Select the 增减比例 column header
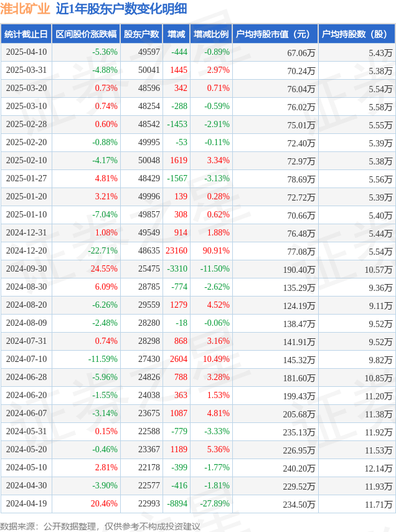 [210, 34]
